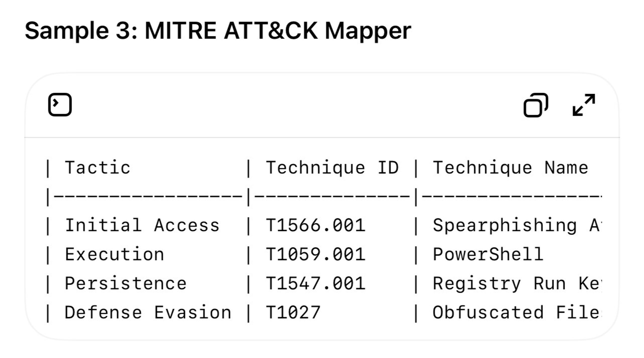Select the Technique Name column header

point(510,168)
